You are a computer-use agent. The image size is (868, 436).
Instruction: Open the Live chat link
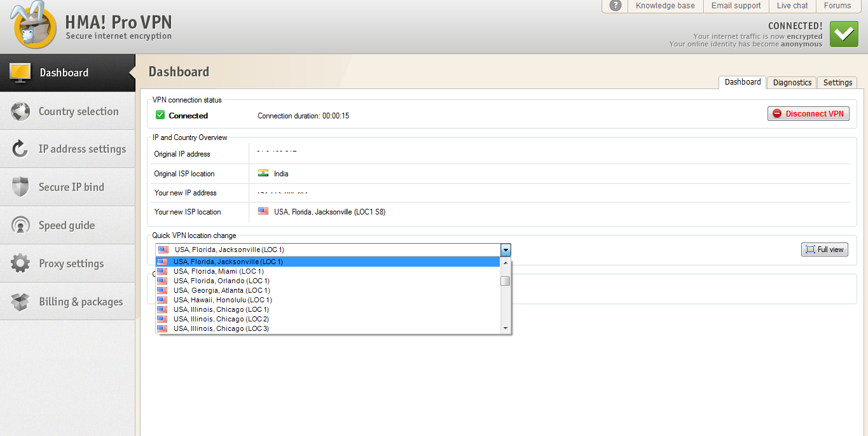(792, 6)
